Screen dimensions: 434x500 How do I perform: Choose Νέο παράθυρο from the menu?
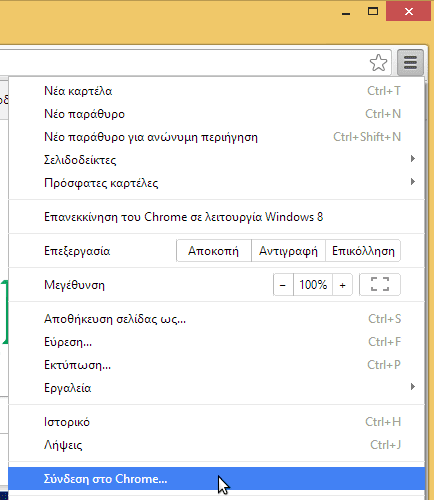tap(217, 114)
